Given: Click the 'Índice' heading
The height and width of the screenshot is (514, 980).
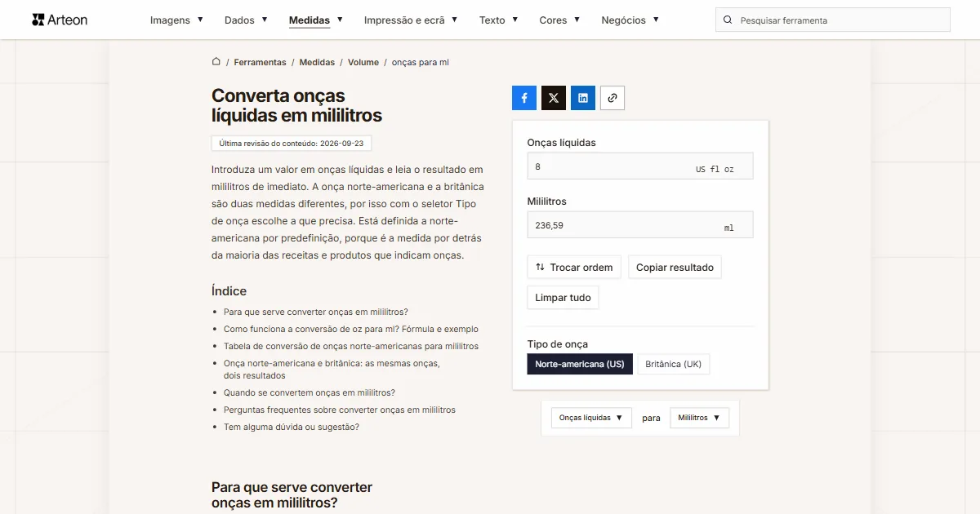Looking at the screenshot, I should 229,291.
